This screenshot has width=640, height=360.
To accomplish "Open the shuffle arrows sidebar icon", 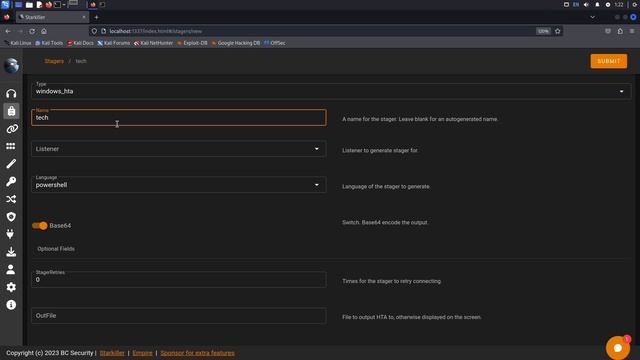I will [11, 199].
